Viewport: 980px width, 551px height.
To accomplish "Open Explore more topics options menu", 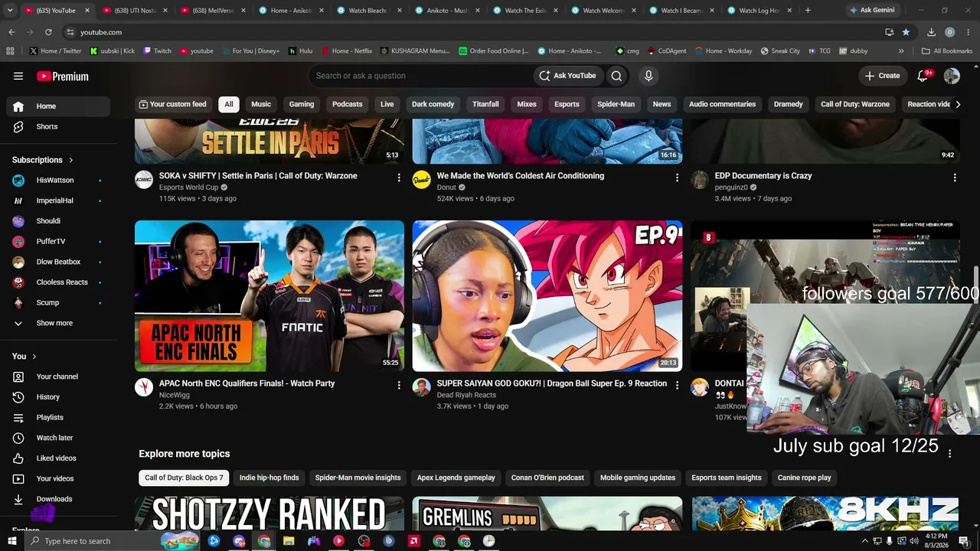I will click(x=949, y=454).
